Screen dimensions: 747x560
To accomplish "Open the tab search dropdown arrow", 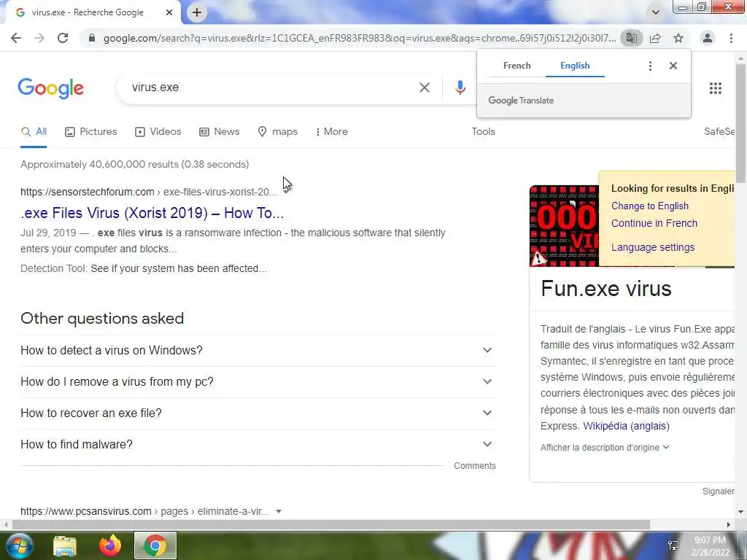I will pos(656,12).
